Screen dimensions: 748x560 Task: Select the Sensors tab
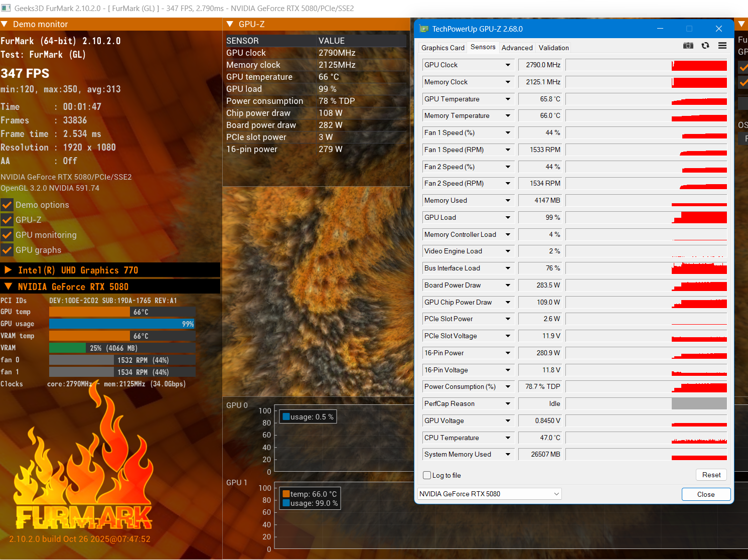coord(483,47)
